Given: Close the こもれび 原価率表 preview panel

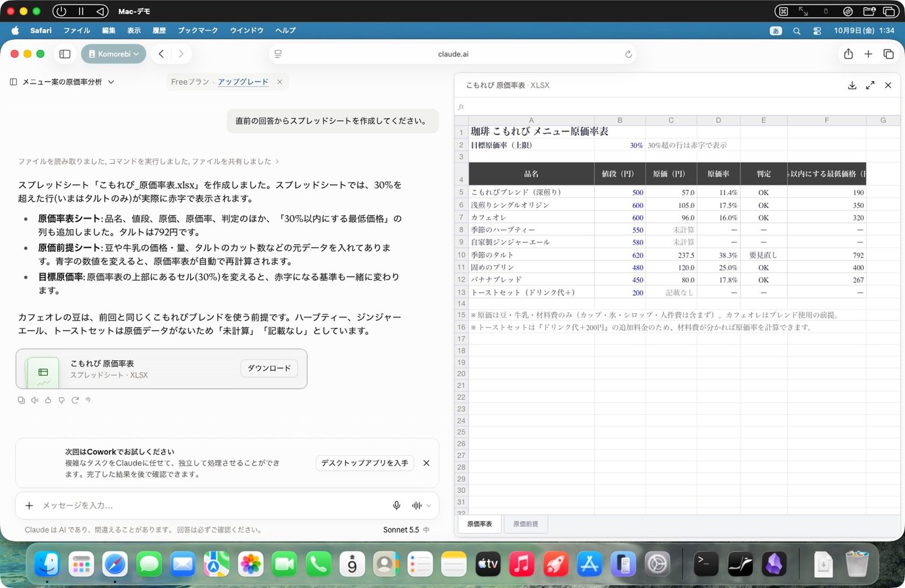Looking at the screenshot, I should click(888, 85).
